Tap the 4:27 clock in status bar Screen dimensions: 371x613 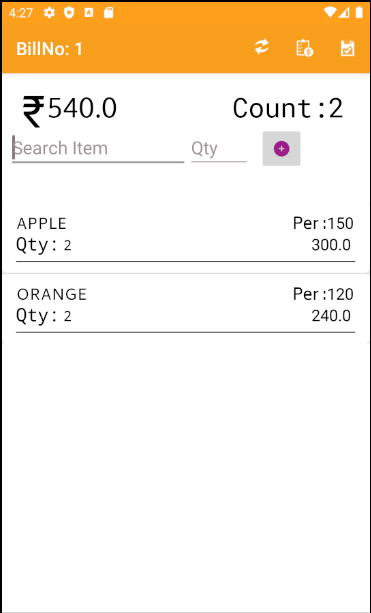(21, 13)
